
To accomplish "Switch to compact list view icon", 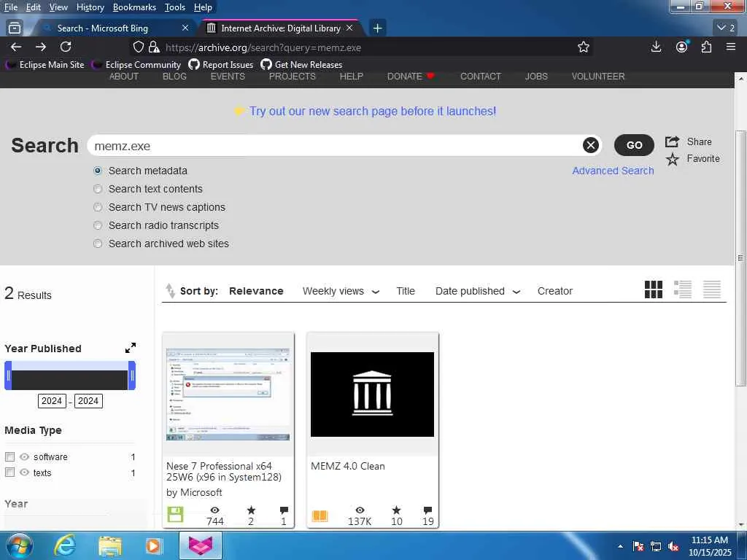I will click(x=712, y=289).
